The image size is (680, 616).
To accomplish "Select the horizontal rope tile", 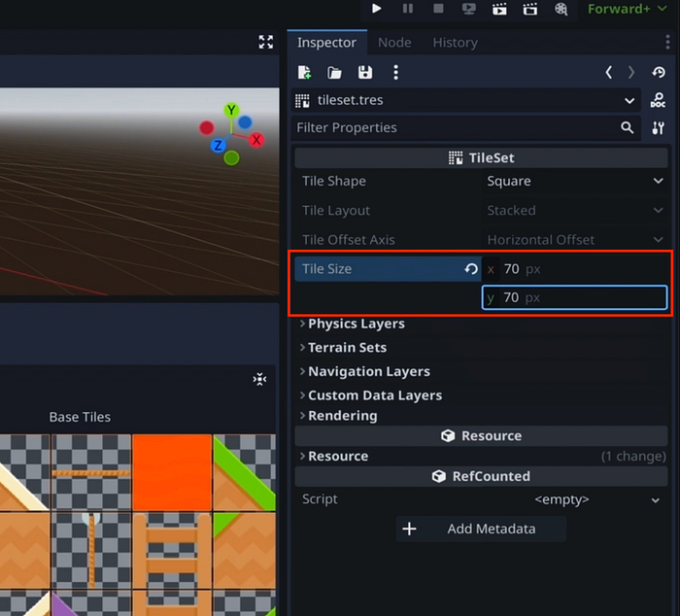I will [91, 472].
